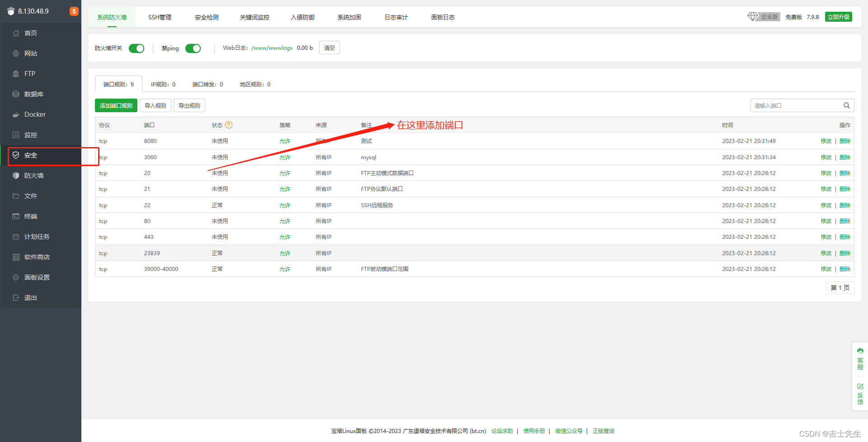Image resolution: width=868 pixels, height=442 pixels.
Task: Click the Docker whale icon
Action: 16,114
